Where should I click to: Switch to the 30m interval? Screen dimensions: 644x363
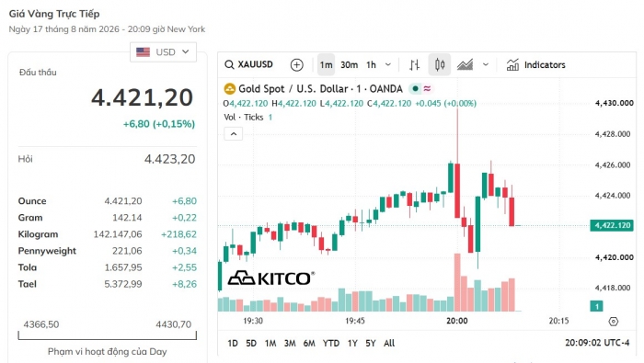pos(349,65)
